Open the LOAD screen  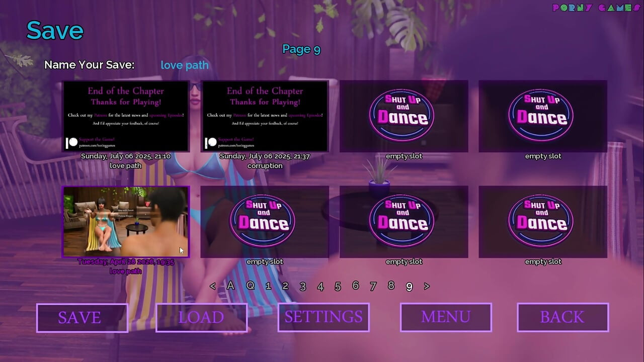pyautogui.click(x=201, y=318)
